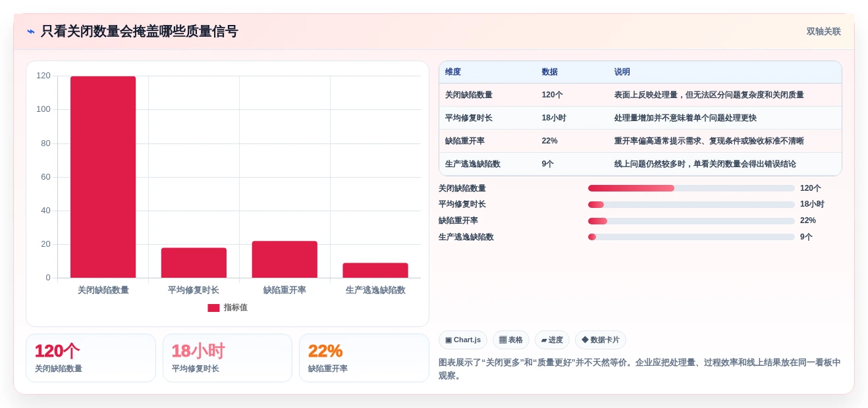Screen dimensions: 868x408
Task: Click the Chart.js tag chip
Action: (x=463, y=340)
